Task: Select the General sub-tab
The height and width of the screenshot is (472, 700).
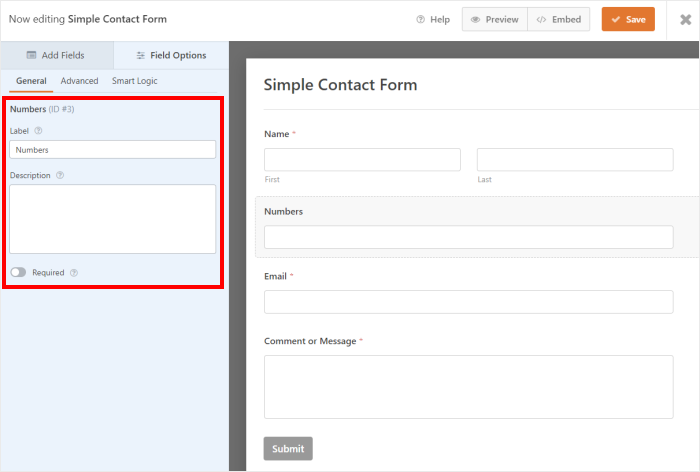Action: (31, 81)
